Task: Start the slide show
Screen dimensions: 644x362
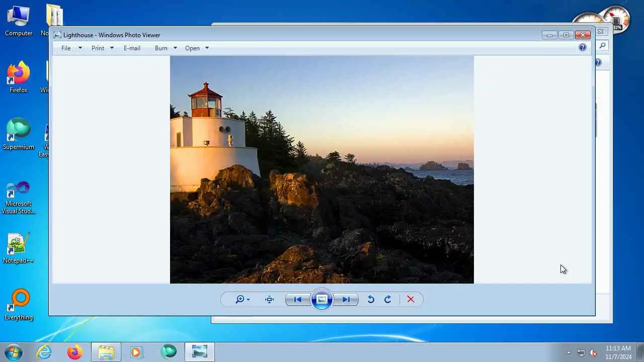Action: [322, 299]
